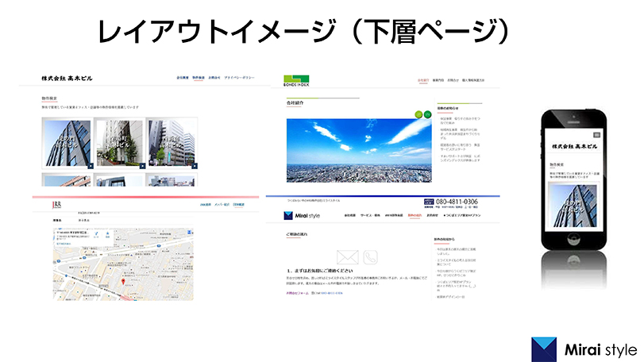Image resolution: width=644 pixels, height=362 pixels.
Task: Click arrow icon on glass skyscraper thumbnail
Action: tap(91, 166)
